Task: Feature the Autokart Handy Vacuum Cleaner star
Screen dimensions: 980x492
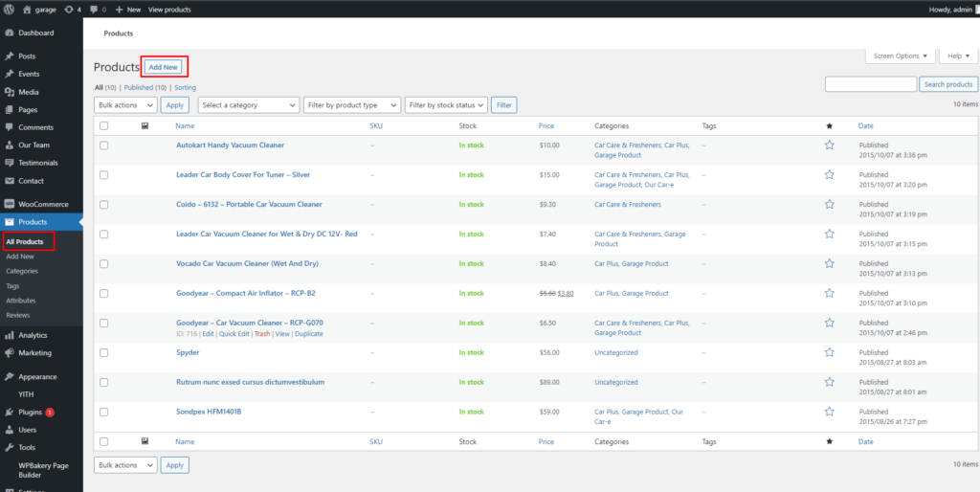Action: tap(830, 145)
